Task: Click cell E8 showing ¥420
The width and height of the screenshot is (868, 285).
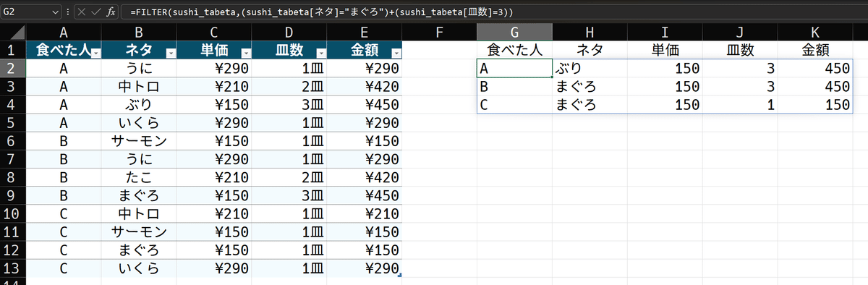Action: (x=365, y=178)
